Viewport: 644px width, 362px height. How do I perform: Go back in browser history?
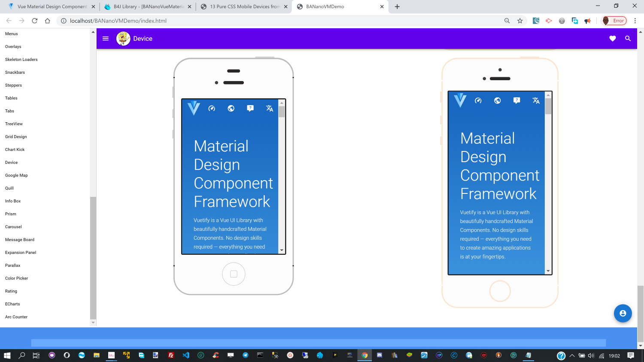[9, 21]
